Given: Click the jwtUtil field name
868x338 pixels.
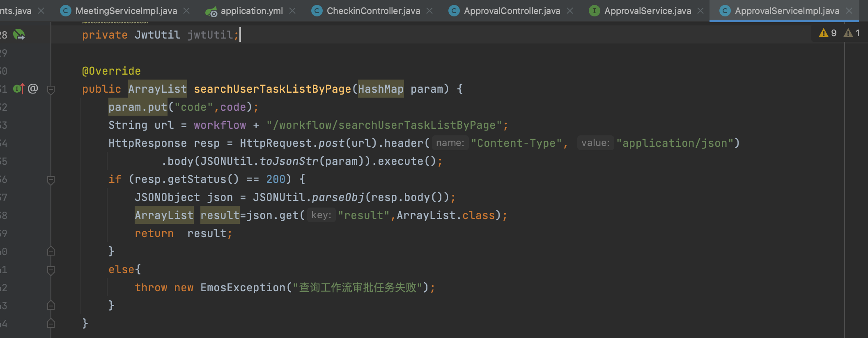Looking at the screenshot, I should pyautogui.click(x=210, y=35).
